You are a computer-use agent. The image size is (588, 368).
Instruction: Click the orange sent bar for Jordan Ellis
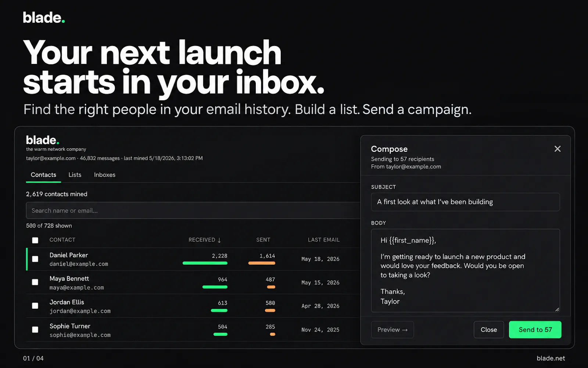(x=270, y=311)
